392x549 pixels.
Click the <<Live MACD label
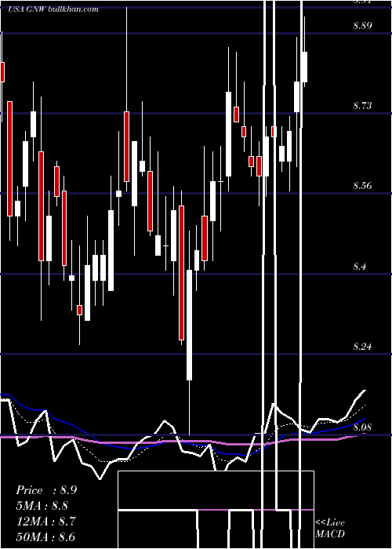click(x=330, y=528)
